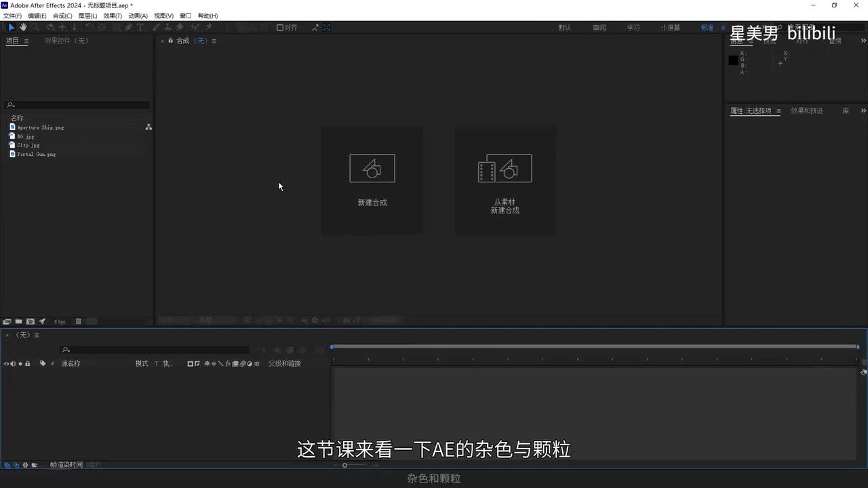This screenshot has width=868, height=488.
Task: Click the shy layer switch header
Action: (x=205, y=363)
